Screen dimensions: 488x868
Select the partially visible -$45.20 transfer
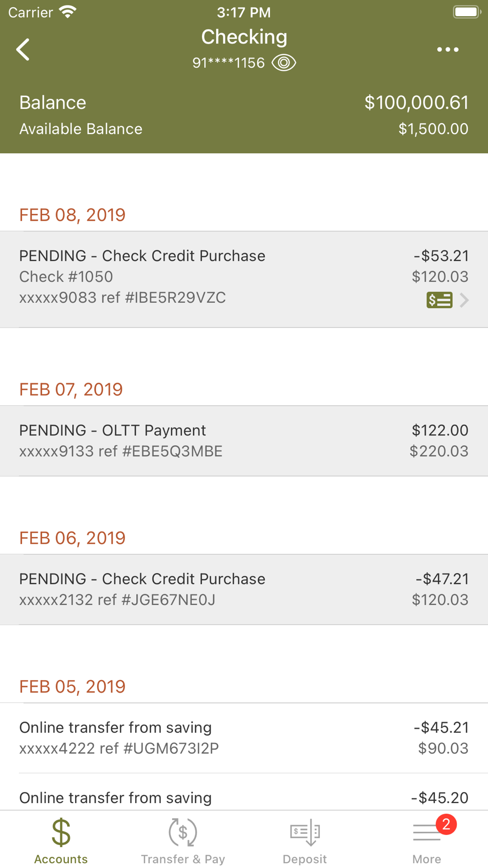point(244,798)
